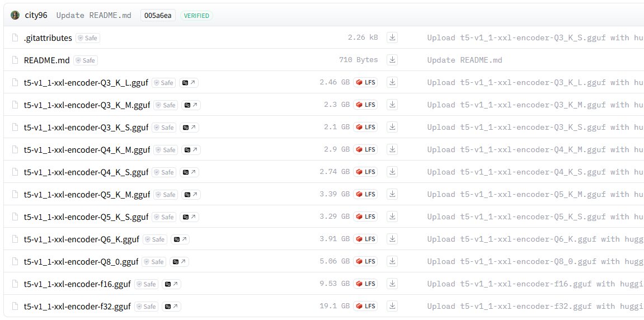644x320 pixels.
Task: Open t5-v1_1-xxl-encoder-f32.gguf file page
Action: click(x=77, y=307)
